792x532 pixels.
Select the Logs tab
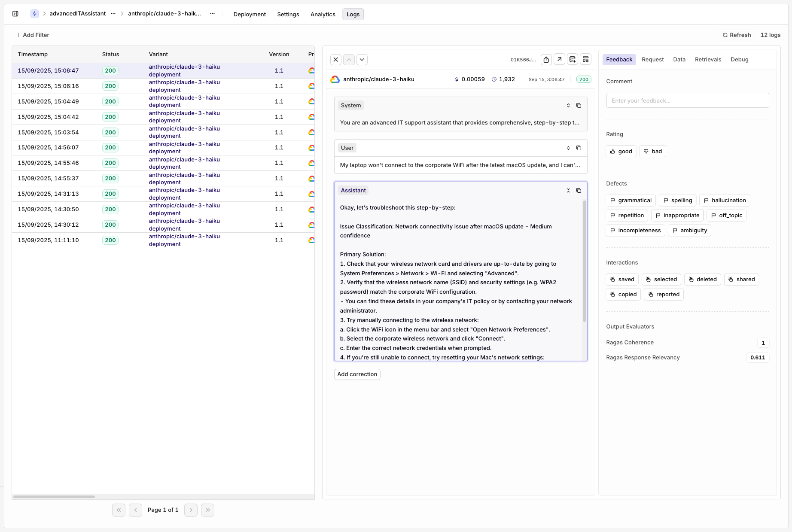click(x=353, y=14)
